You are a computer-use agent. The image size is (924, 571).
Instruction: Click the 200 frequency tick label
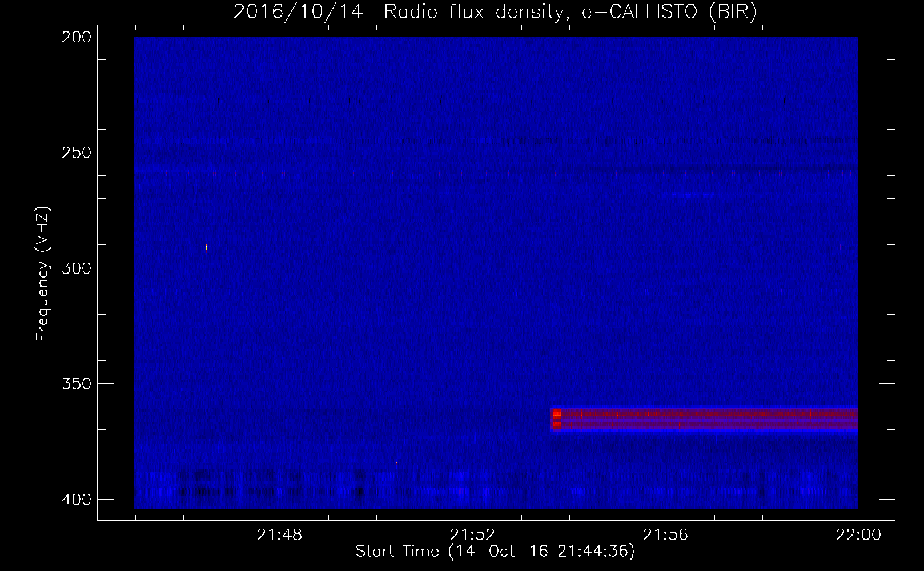pos(76,37)
